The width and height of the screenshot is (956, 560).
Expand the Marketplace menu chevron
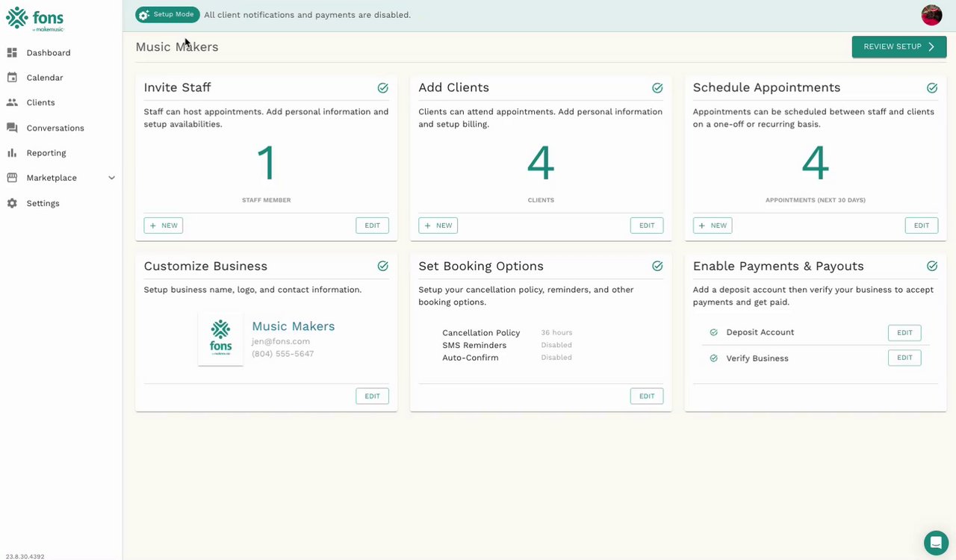112,178
